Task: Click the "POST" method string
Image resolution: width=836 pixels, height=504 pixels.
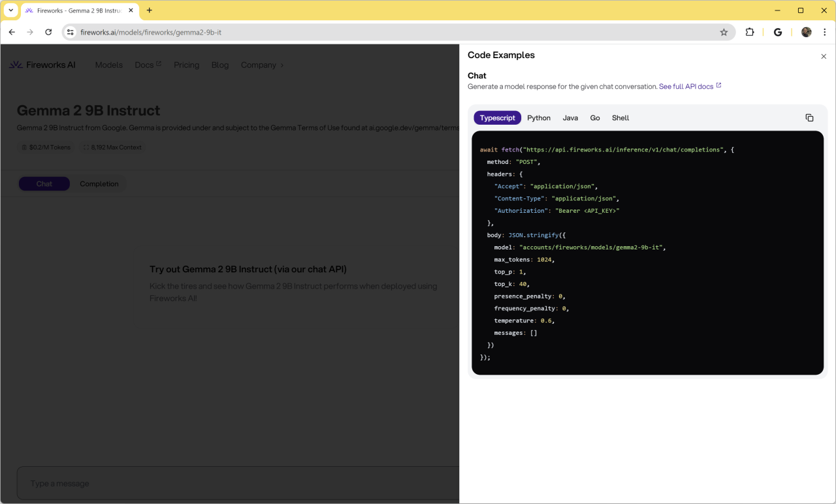Action: pyautogui.click(x=526, y=162)
